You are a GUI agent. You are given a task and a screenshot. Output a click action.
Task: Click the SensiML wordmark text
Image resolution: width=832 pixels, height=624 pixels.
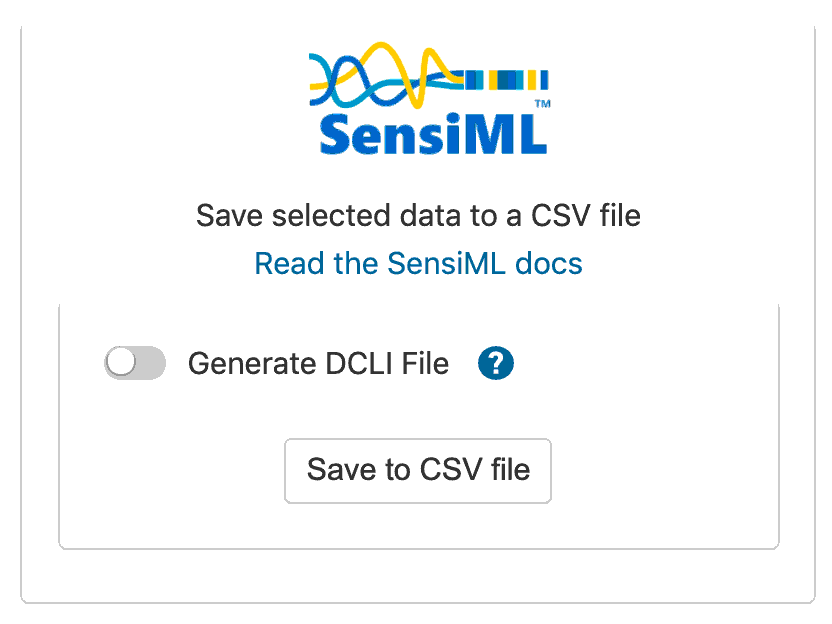(x=430, y=132)
